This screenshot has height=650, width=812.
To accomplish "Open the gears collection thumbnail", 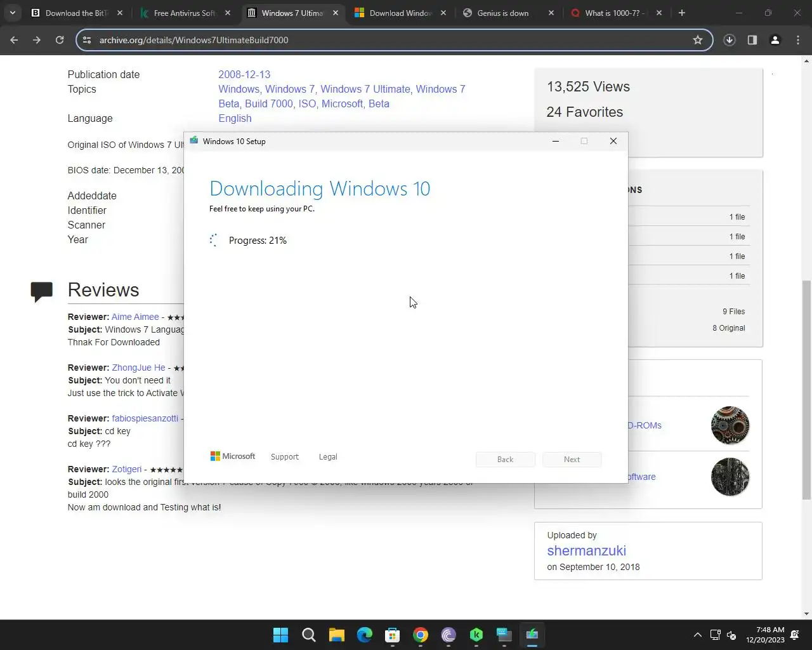I will [730, 425].
